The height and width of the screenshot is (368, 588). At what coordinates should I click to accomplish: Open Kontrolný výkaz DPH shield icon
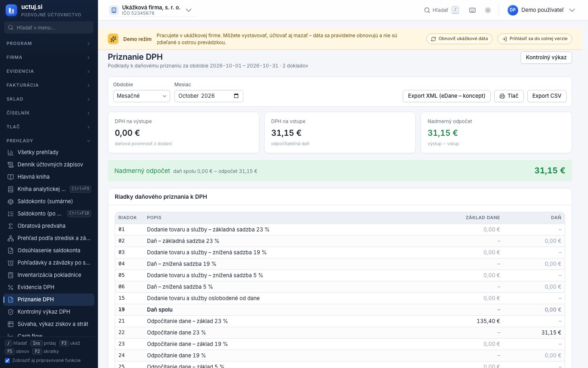tap(11, 312)
